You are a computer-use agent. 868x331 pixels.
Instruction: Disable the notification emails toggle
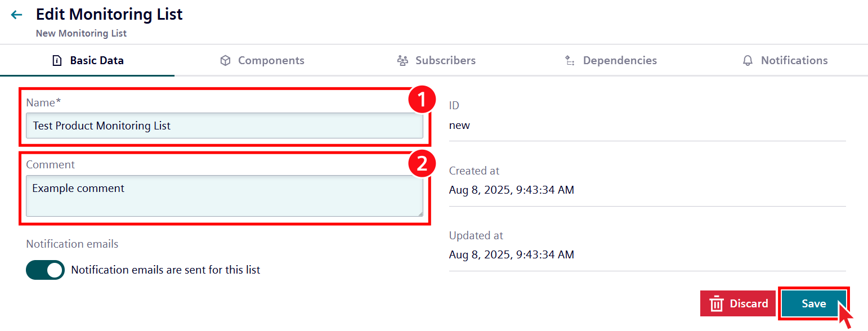[x=45, y=270]
